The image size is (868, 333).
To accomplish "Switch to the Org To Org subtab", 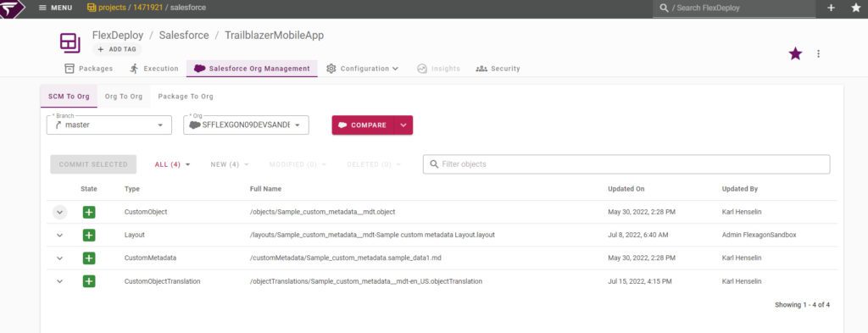I will [124, 97].
